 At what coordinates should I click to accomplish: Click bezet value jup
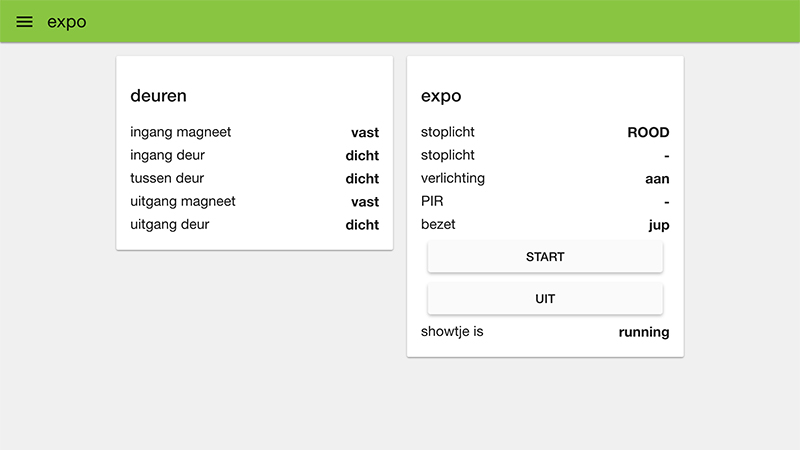click(x=658, y=225)
